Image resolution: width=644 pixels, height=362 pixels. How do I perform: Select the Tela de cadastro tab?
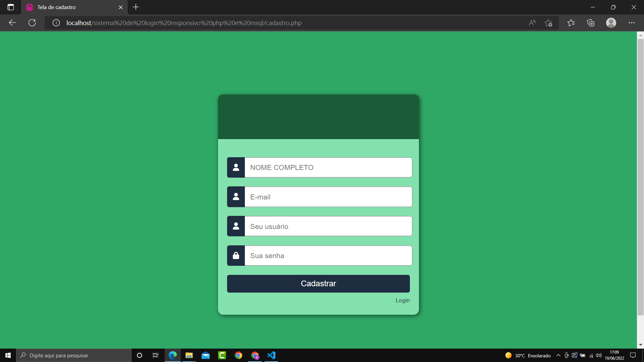[x=57, y=7]
